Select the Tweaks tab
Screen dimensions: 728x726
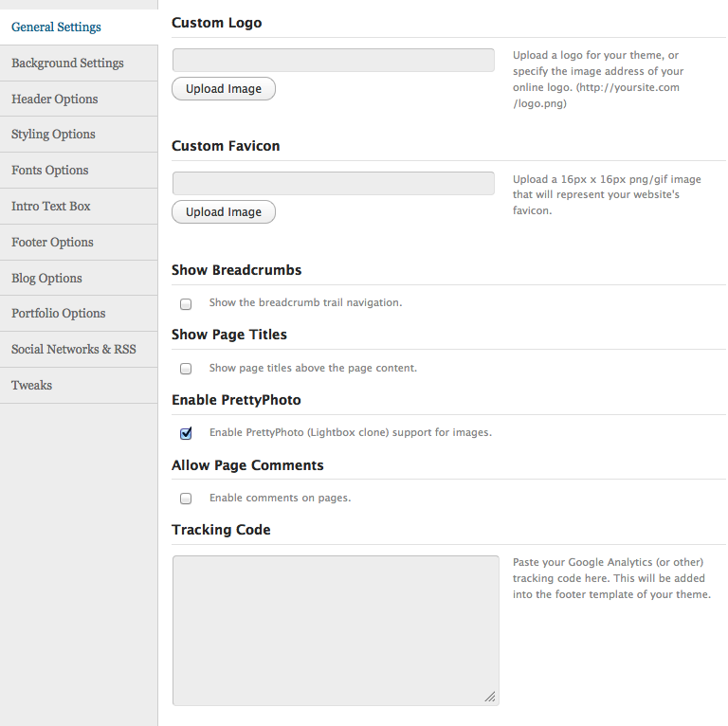click(32, 385)
